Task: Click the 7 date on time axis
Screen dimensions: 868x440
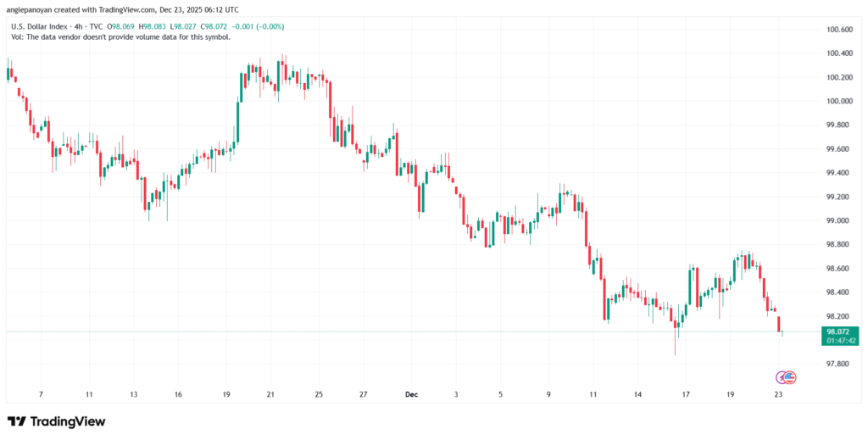Action: click(x=40, y=394)
